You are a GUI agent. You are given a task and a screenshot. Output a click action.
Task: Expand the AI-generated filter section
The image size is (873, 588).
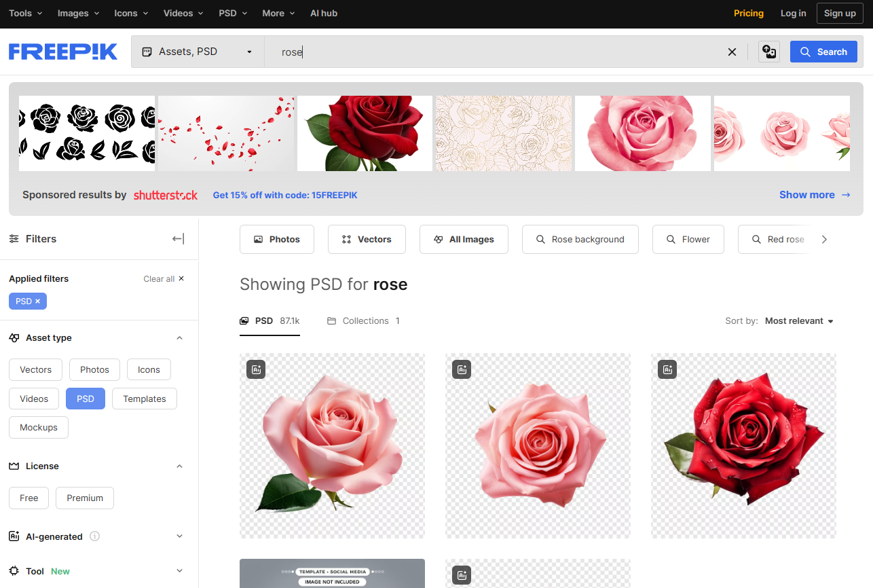179,536
